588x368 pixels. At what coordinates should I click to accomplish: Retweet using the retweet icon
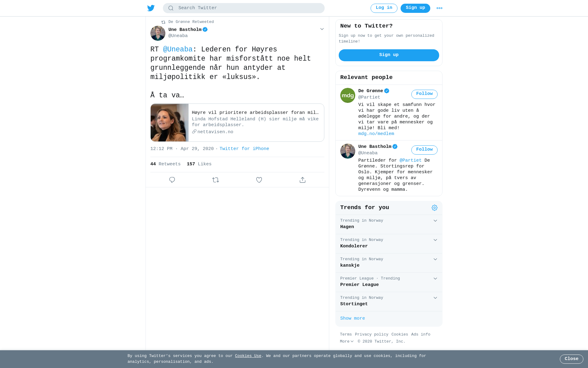(216, 180)
